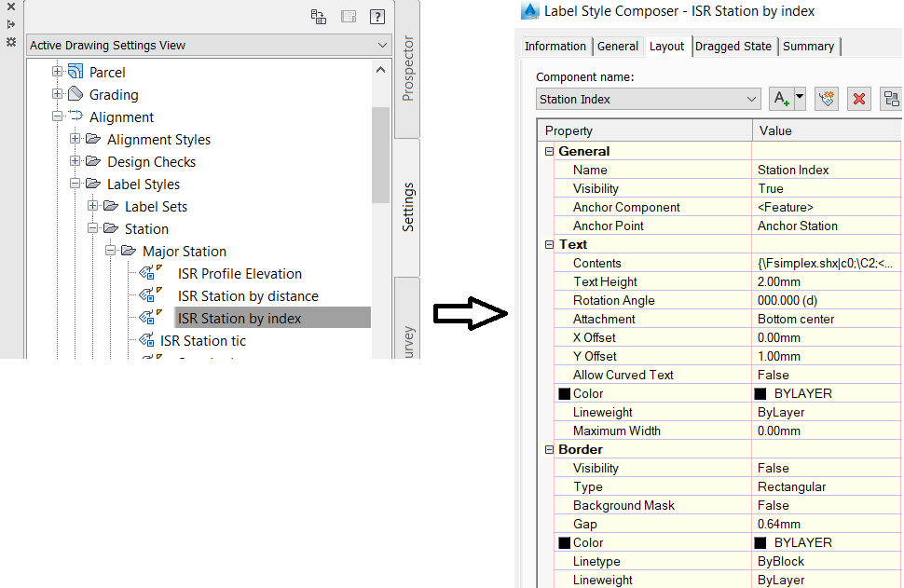Collapse the Text property group
Screen dimensions: 904x588
pos(550,245)
